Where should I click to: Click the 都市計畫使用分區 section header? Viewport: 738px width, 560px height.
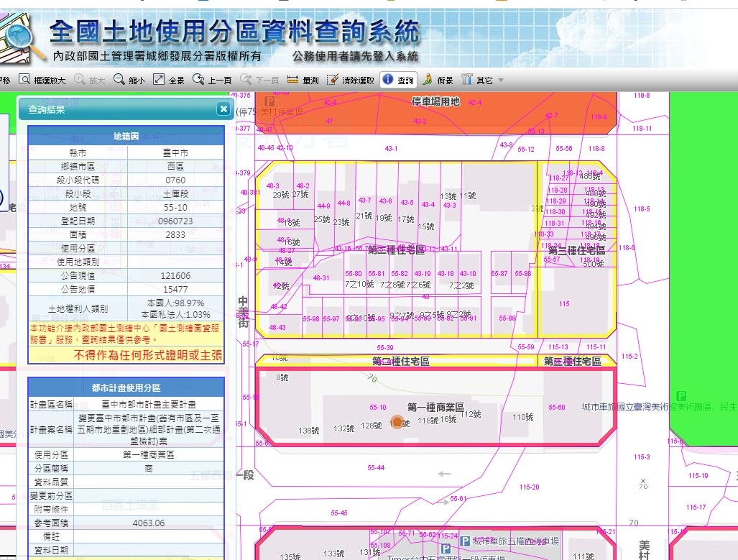[126, 387]
